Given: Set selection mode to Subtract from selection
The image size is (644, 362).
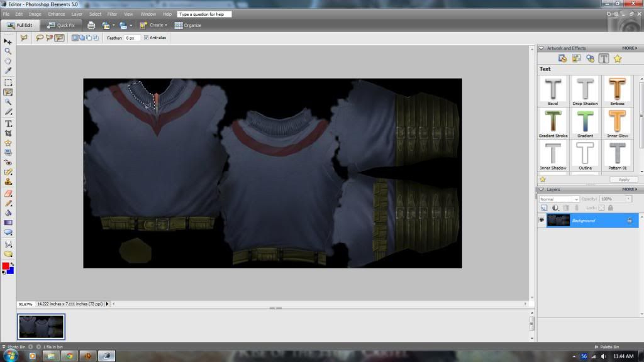Looking at the screenshot, I should point(89,38).
